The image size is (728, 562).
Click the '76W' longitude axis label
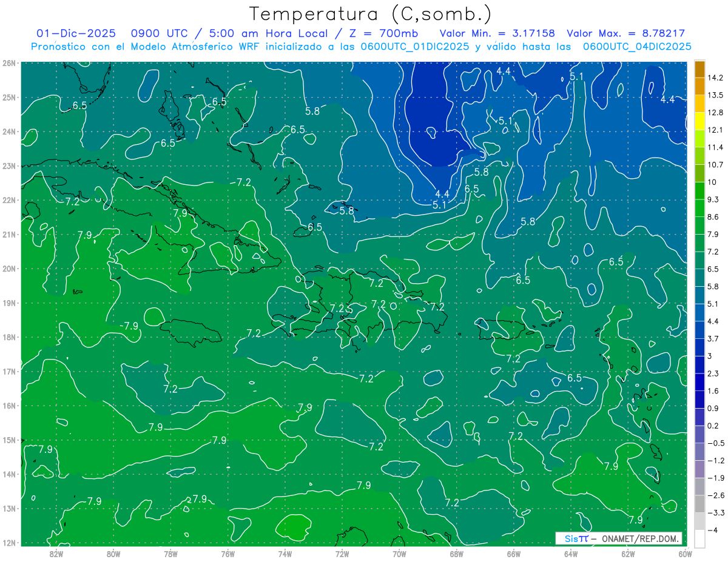(x=228, y=554)
